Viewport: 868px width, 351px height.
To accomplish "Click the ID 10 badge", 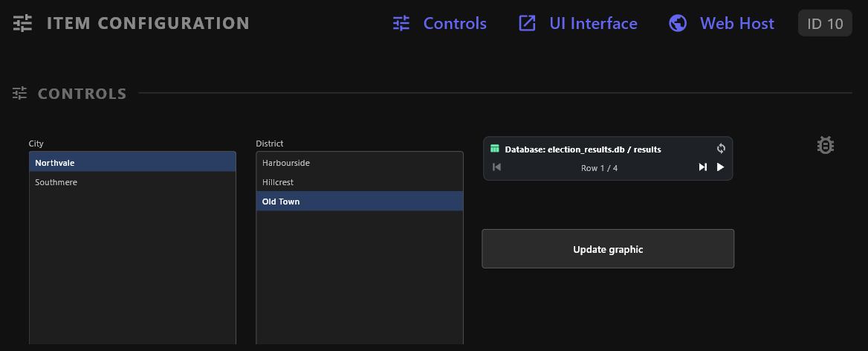I will (825, 23).
